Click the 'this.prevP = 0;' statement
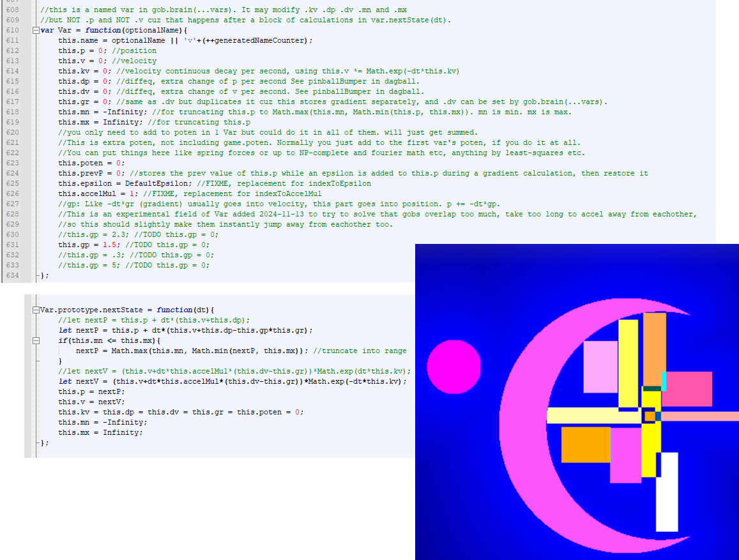Image resolution: width=739 pixels, height=560 pixels. pyautogui.click(x=91, y=173)
